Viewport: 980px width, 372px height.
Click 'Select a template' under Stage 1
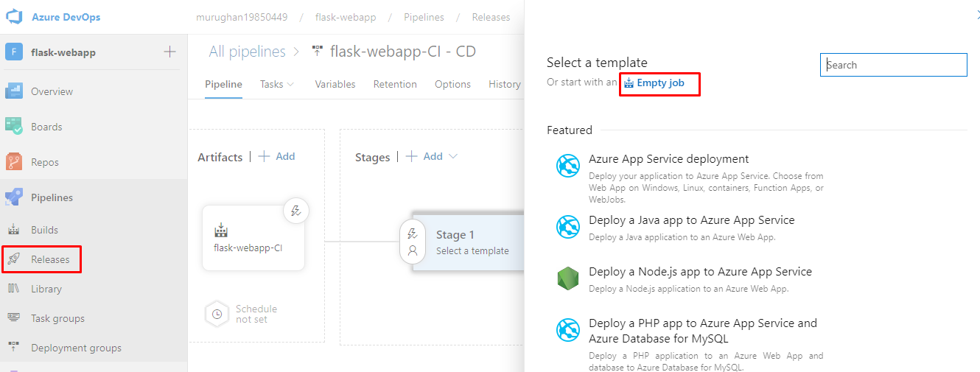tap(472, 250)
